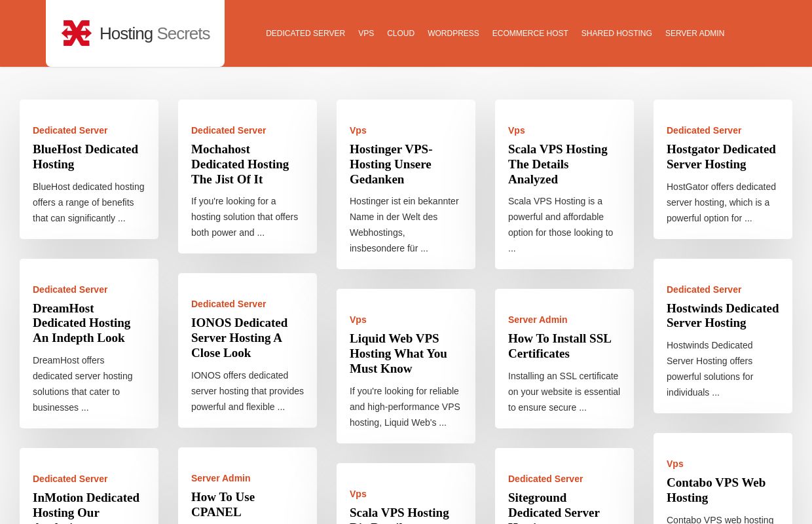Click Dedicated Server category above Siteground title
The image size is (812, 524).
tap(545, 479)
